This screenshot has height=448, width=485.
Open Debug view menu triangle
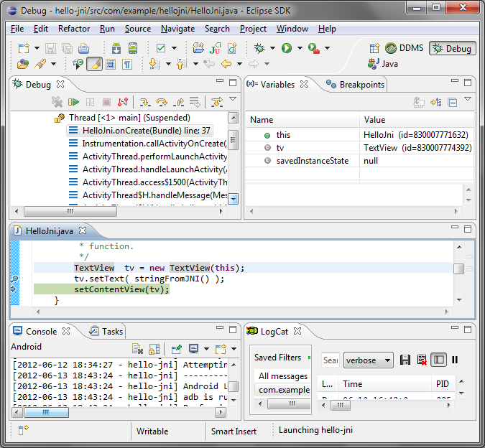[233, 99]
